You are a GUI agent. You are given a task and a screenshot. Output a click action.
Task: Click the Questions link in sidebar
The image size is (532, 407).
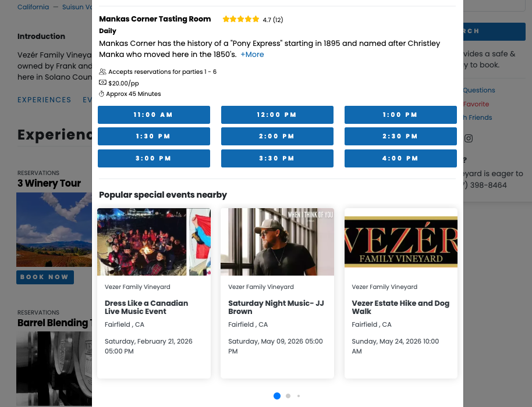(x=479, y=90)
